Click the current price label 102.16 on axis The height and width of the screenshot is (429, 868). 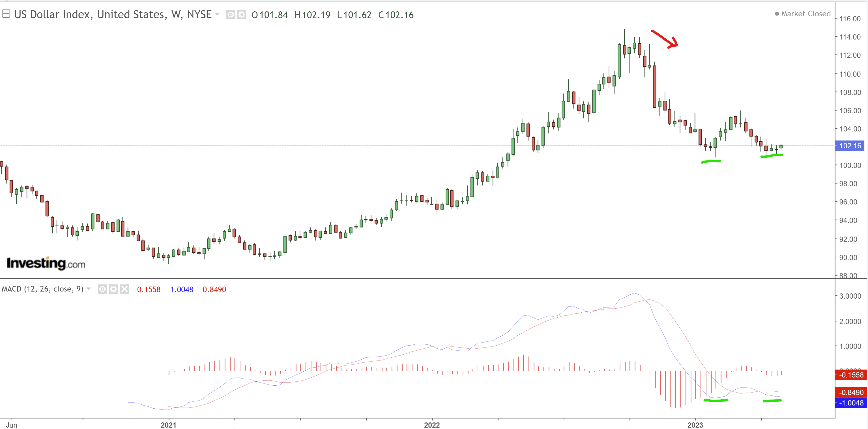click(x=850, y=146)
